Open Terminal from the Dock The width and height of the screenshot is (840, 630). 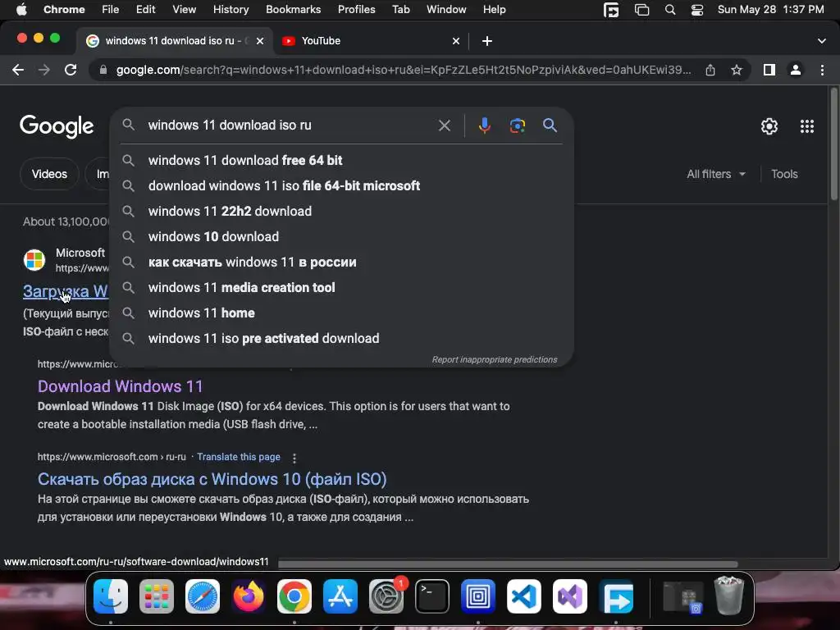(431, 596)
